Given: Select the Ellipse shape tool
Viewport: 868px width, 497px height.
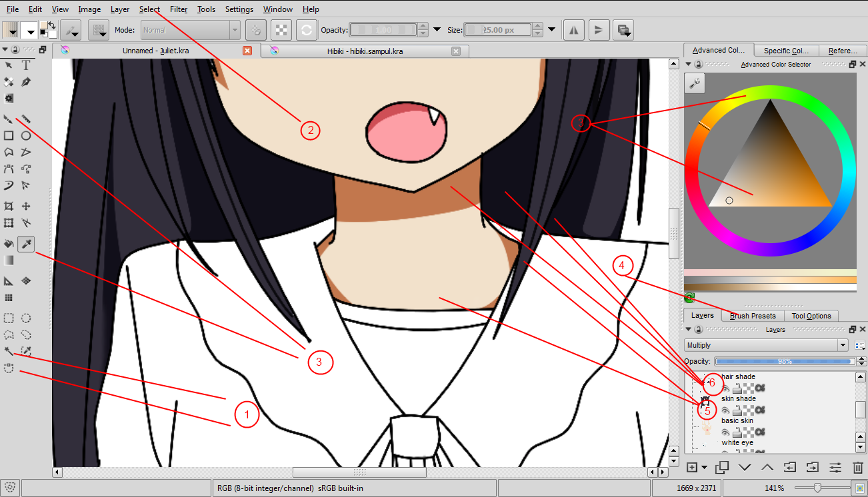Looking at the screenshot, I should point(26,135).
